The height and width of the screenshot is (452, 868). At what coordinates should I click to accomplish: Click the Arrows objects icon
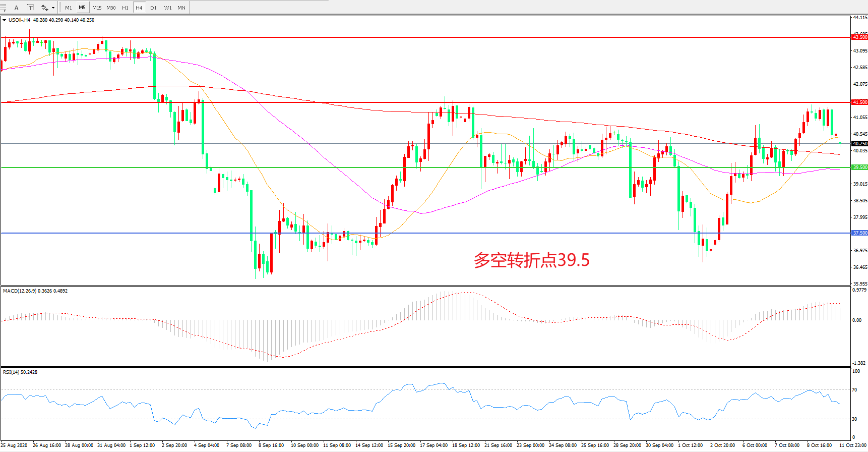(44, 8)
